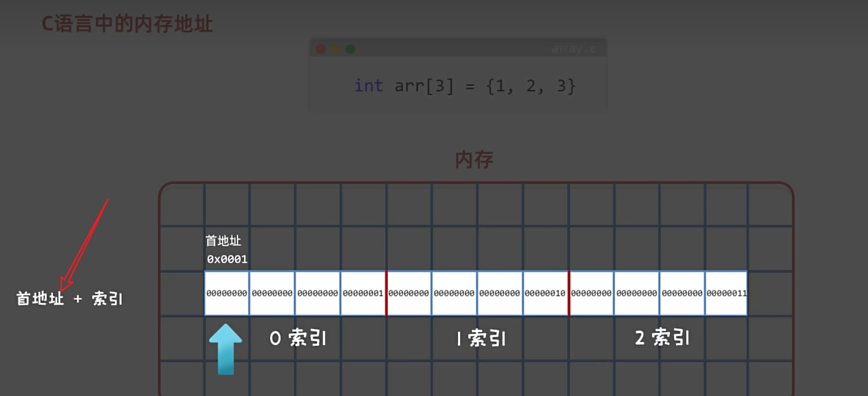This screenshot has height=396, width=868.
Task: Select the memory cell containing 00000011
Action: [726, 293]
